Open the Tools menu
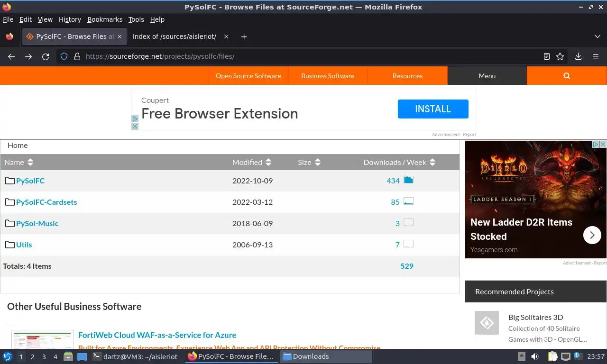Viewport: 607px width, 364px height. point(136,19)
